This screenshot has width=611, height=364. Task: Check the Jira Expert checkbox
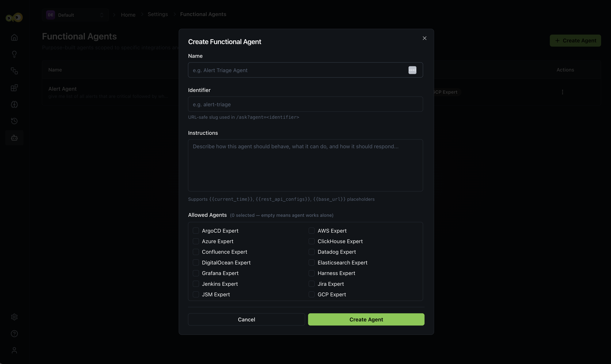pyautogui.click(x=311, y=284)
